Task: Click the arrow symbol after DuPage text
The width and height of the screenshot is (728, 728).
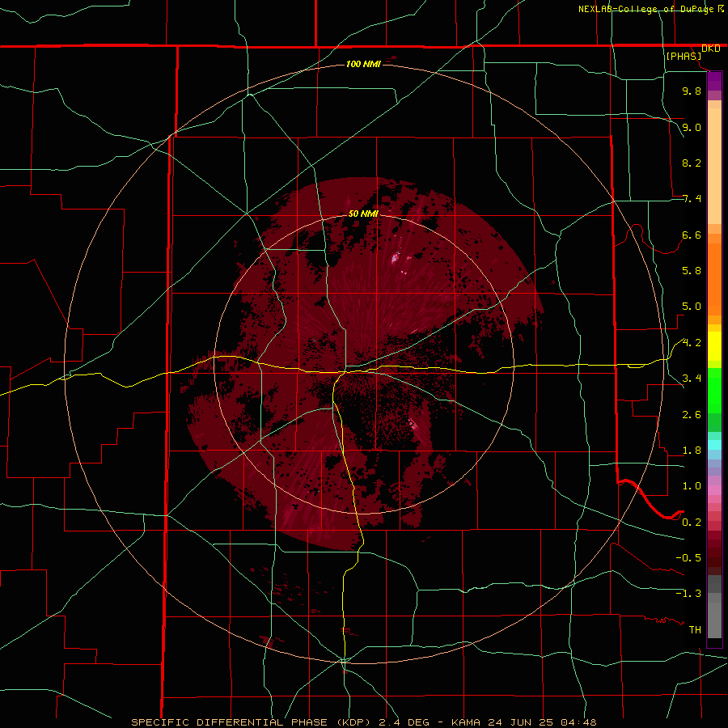Action: tap(720, 9)
